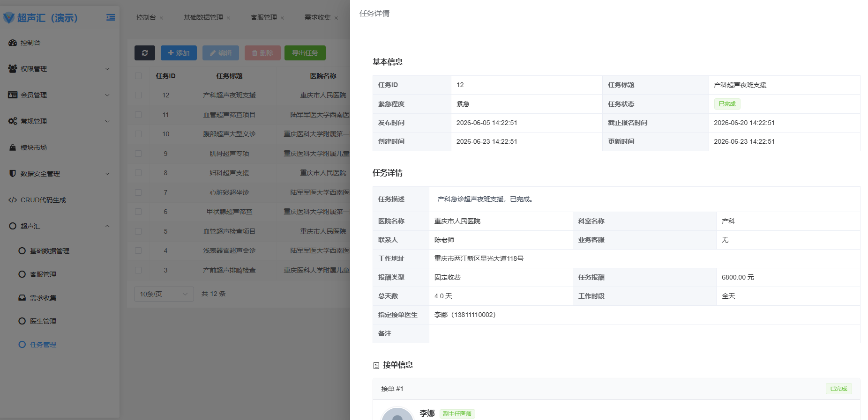Viewport: 868px width, 420px height.
Task: Click the 接单 #1 card header
Action: [616, 389]
